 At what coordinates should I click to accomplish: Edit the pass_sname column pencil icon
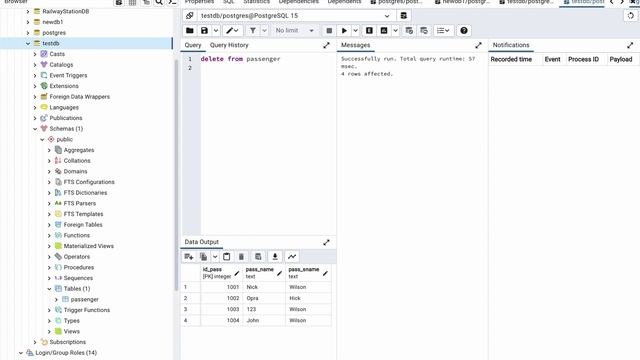click(325, 273)
